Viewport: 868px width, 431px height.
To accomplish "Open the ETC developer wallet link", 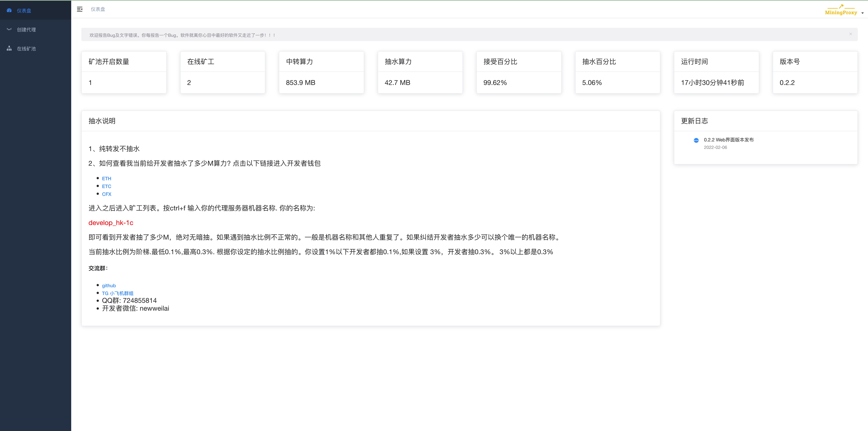I will [x=106, y=186].
